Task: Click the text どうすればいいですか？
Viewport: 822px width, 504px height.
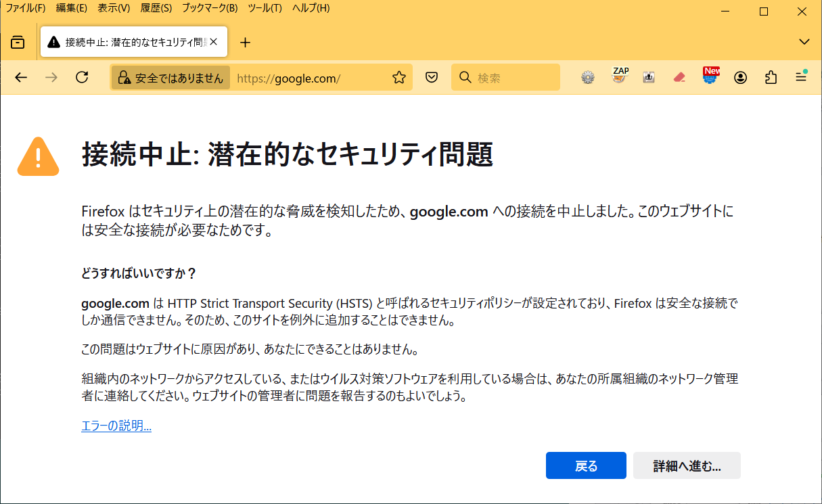Action: [139, 273]
